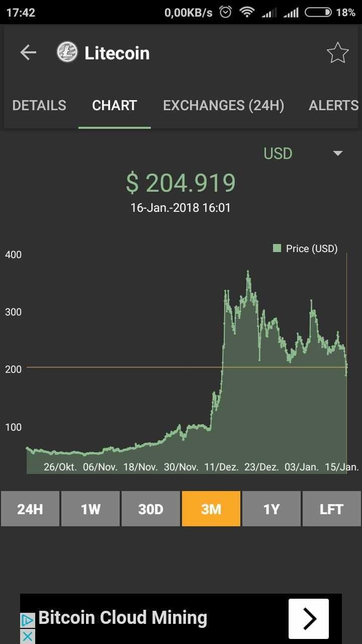
Task: Tap the Litecoin coin logo
Action: 67,52
